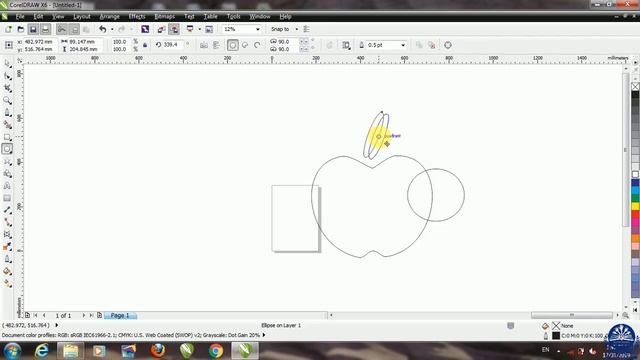Select the Polygon tool
Image resolution: width=640 pixels, height=360 pixels.
(7, 161)
